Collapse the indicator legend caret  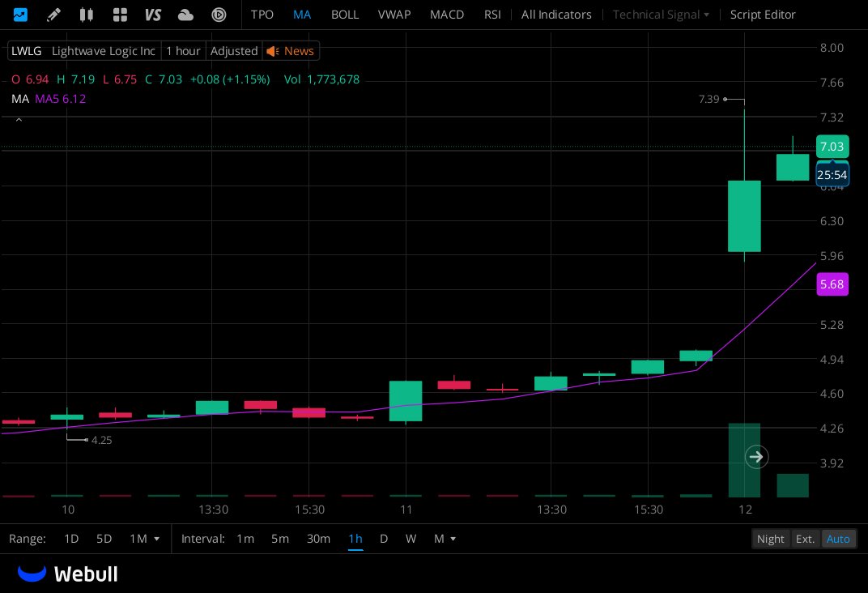pyautogui.click(x=19, y=120)
